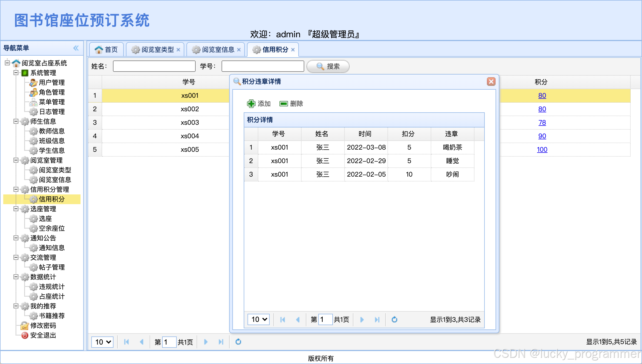Click the 搜索 search button
The height and width of the screenshot is (364, 642).
pos(328,66)
